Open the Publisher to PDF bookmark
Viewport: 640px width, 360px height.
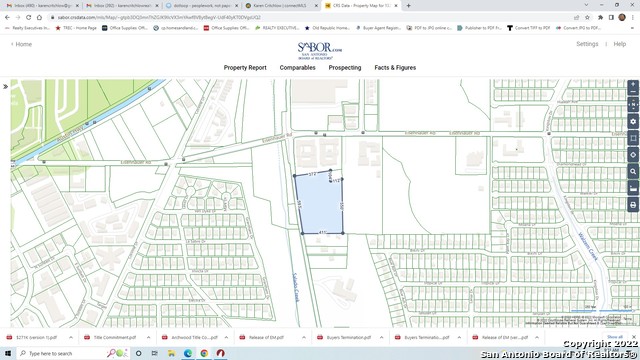pyautogui.click(x=479, y=28)
